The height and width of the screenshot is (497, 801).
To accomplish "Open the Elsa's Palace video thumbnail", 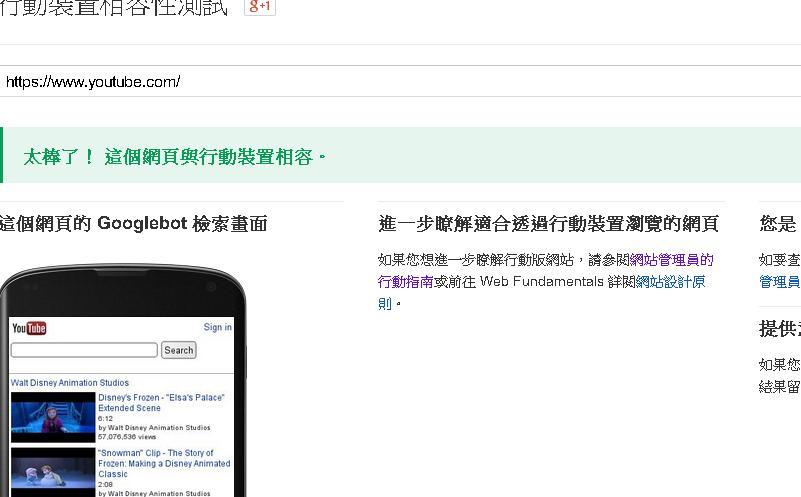I will click(x=53, y=417).
